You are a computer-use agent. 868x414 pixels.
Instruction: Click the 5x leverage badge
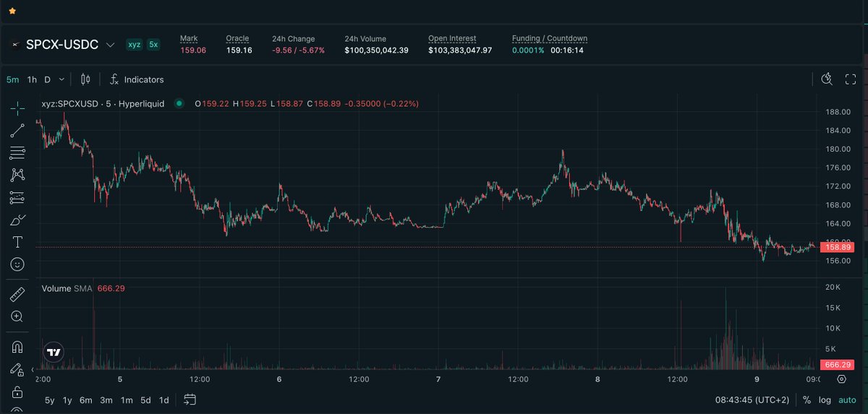point(153,45)
